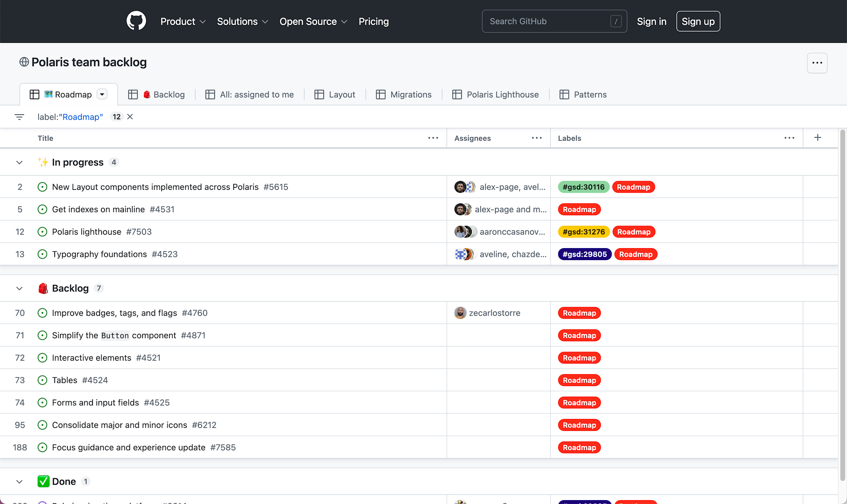Click the green circle status icon on row 2

click(x=41, y=187)
